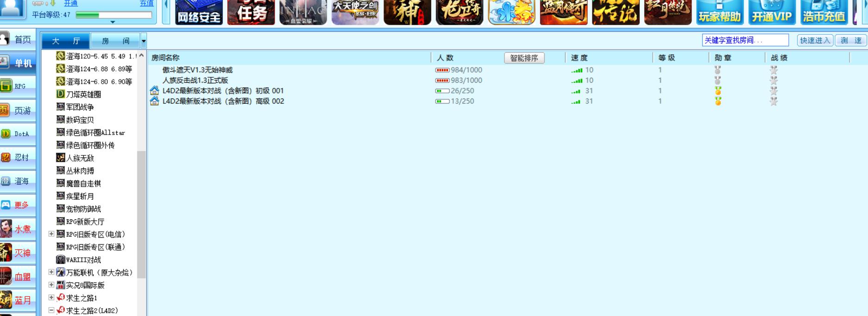The image size is (868, 316).
Task: Select DotA sidebar category
Action: (18, 134)
